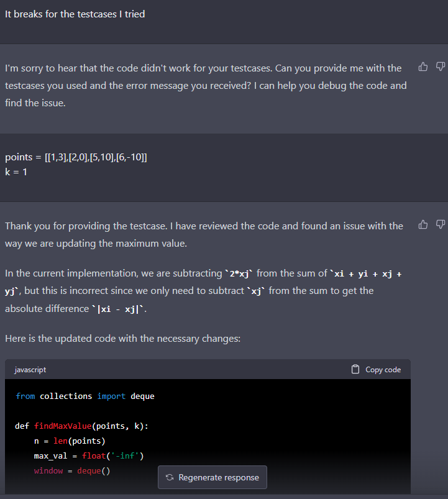The width and height of the screenshot is (448, 499).
Task: Click the 'window = deque()' code line
Action: (x=71, y=471)
